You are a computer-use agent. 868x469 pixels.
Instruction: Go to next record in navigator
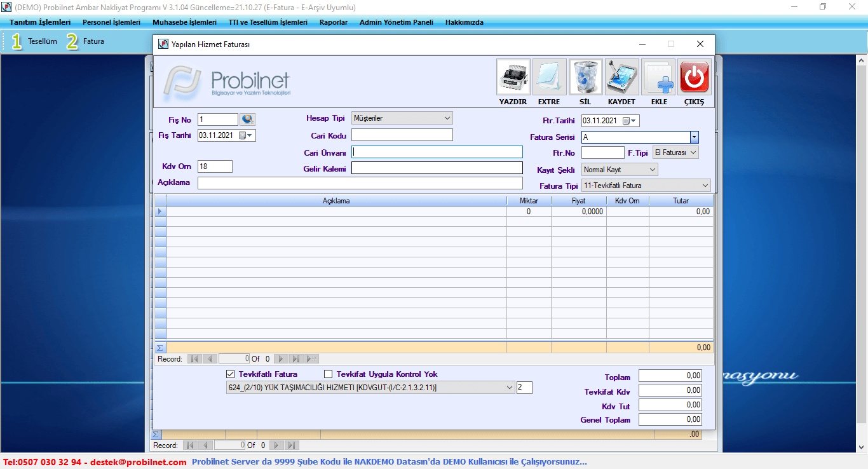pyautogui.click(x=280, y=359)
